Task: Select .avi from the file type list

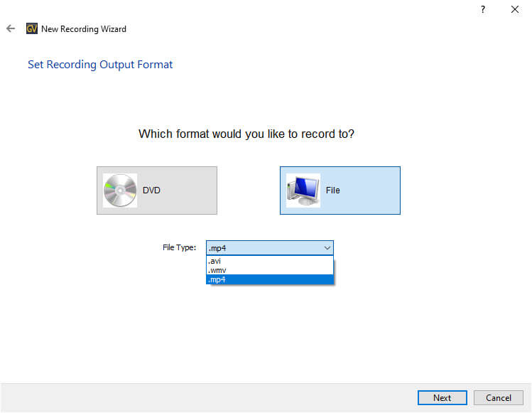Action: pos(270,261)
